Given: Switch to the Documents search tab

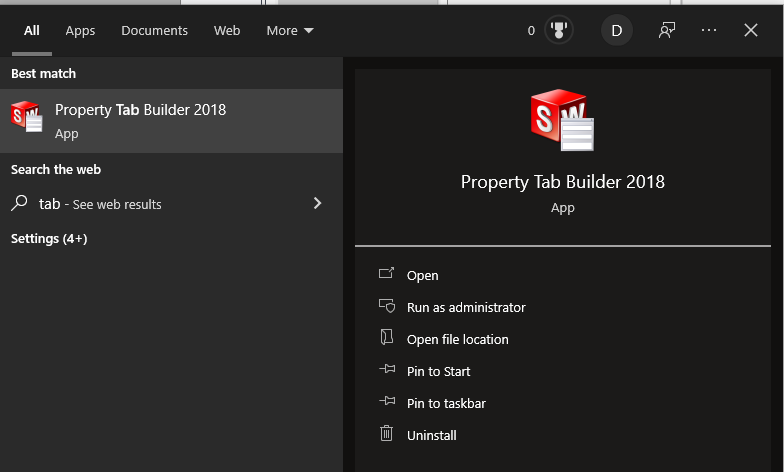Looking at the screenshot, I should (x=154, y=30).
